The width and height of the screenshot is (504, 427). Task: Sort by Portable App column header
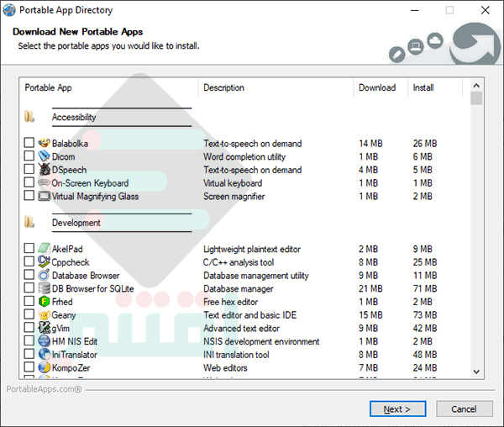click(109, 87)
